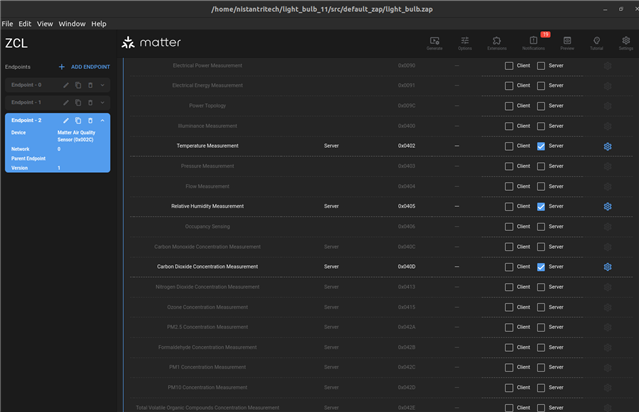Open the Window menu
This screenshot has height=412, width=639.
coord(72,24)
